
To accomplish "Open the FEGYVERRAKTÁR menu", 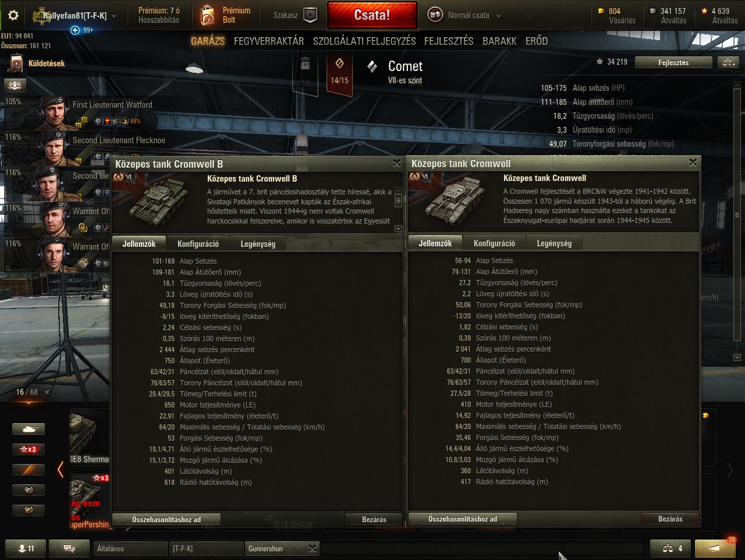I will (269, 41).
